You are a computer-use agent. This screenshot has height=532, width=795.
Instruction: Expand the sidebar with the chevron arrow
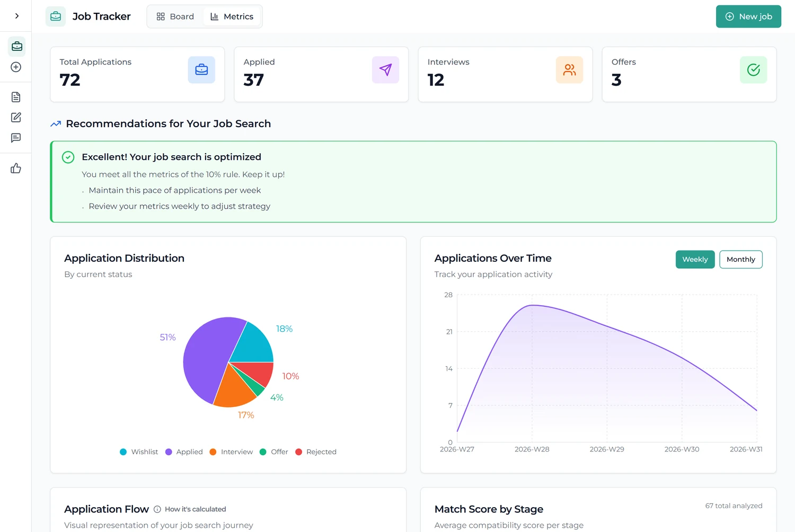click(17, 16)
